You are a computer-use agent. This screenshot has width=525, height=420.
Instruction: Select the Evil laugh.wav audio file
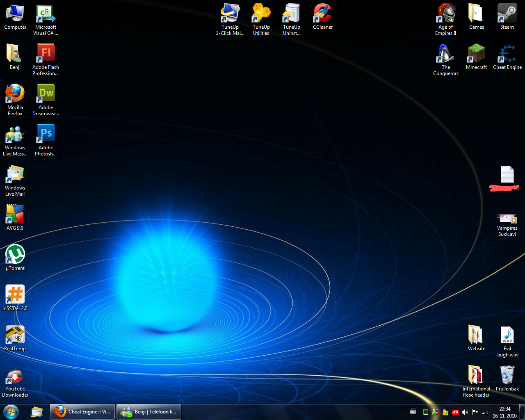(507, 336)
